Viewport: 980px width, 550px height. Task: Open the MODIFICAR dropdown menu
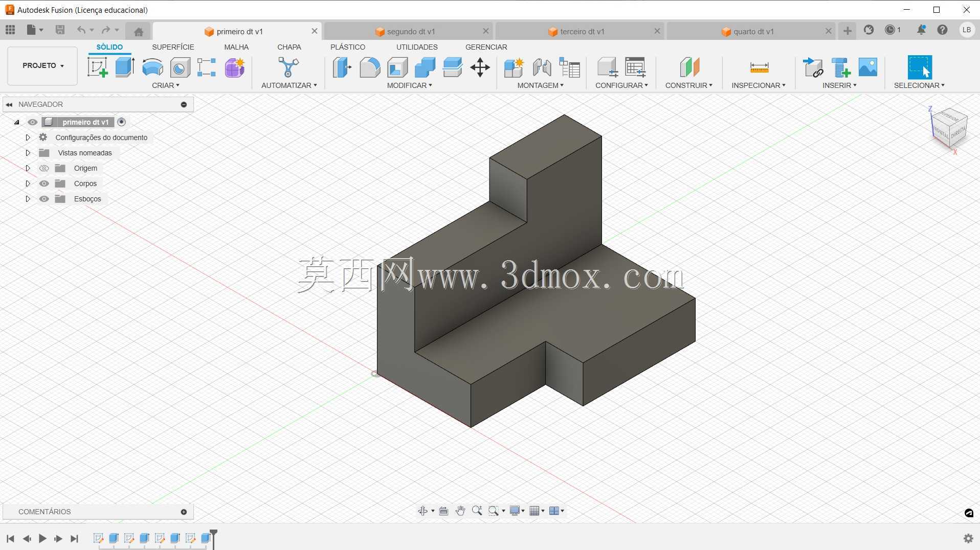409,85
